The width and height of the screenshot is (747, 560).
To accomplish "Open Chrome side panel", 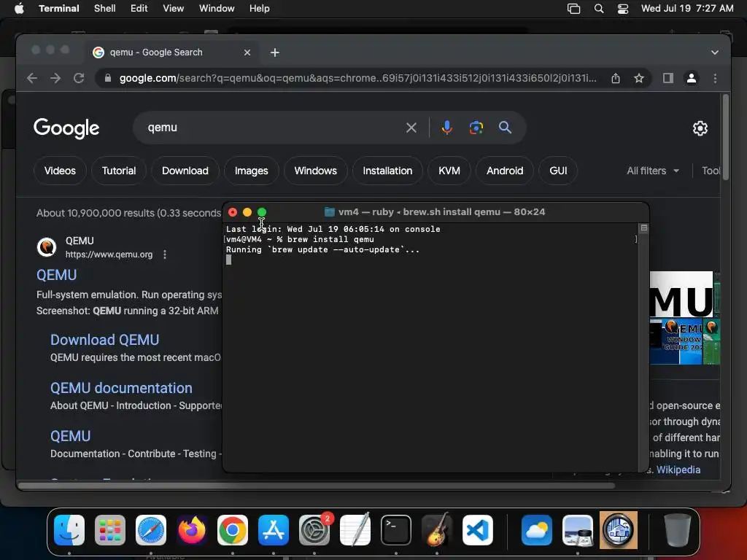I will click(668, 78).
